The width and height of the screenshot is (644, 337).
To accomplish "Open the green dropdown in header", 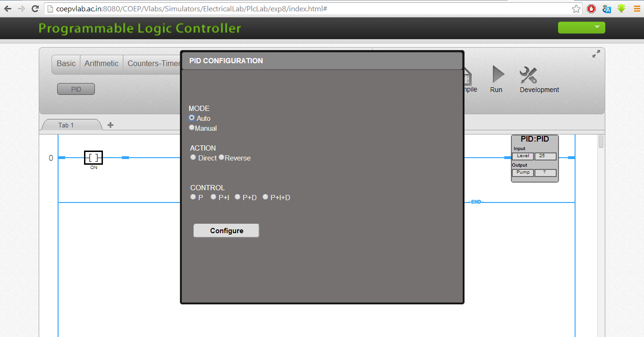I will point(581,27).
